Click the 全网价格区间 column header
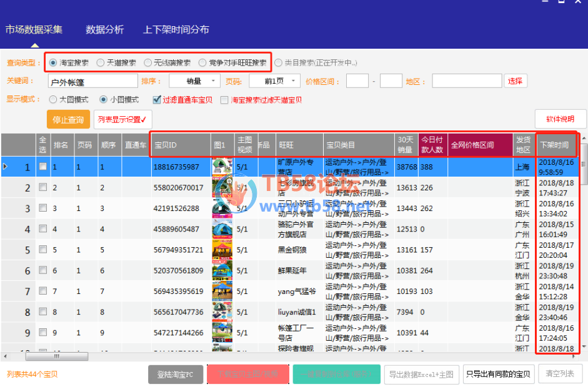 [x=480, y=145]
